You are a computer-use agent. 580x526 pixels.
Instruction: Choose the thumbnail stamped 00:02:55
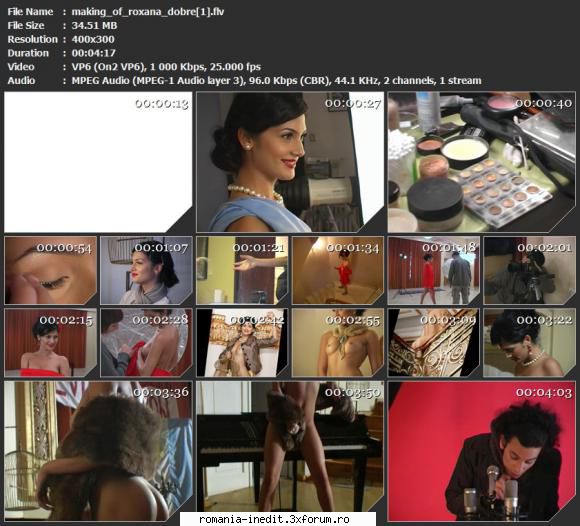(338, 343)
